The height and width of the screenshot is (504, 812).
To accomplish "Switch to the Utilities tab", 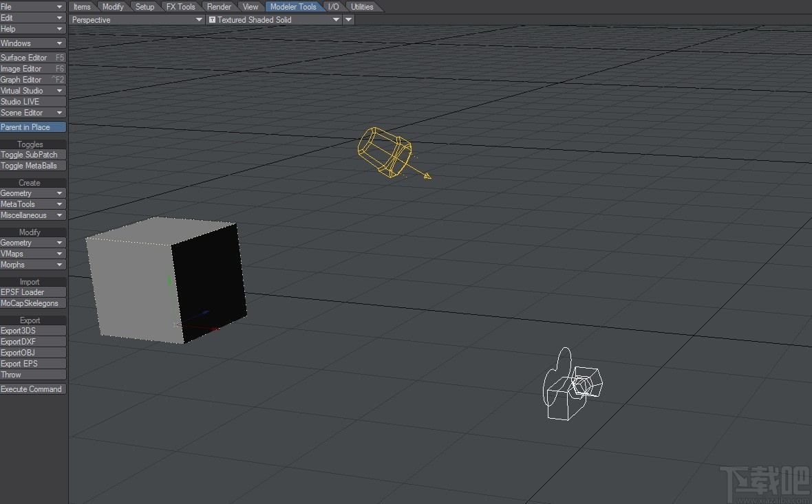I will (x=363, y=6).
